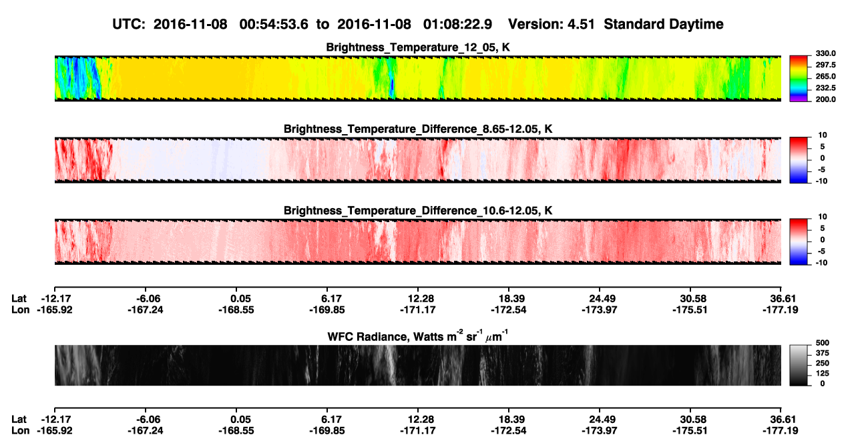Click the 10.6-12.05 difference image strip
Image resolution: width=868 pixels, height=445 pixels.
(417, 242)
